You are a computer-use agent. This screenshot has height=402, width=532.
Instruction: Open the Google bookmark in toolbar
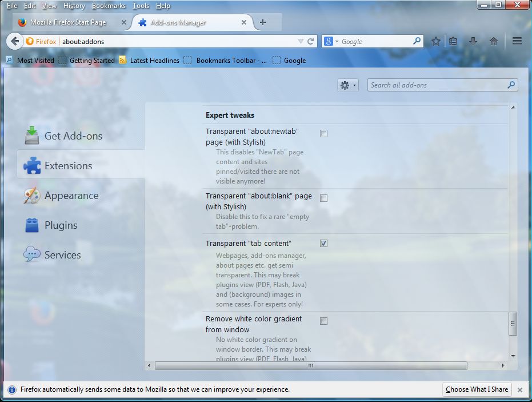click(289, 61)
